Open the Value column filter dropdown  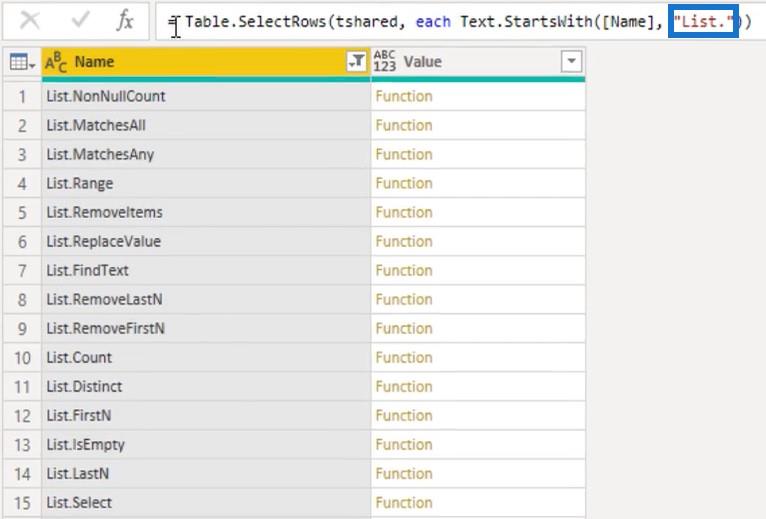571,62
